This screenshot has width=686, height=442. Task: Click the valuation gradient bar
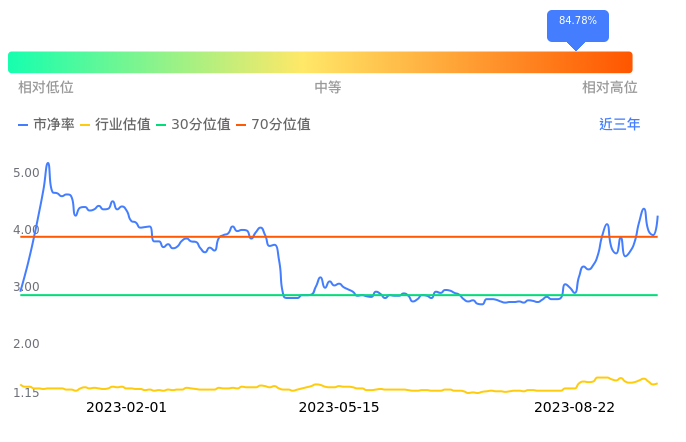coord(320,62)
